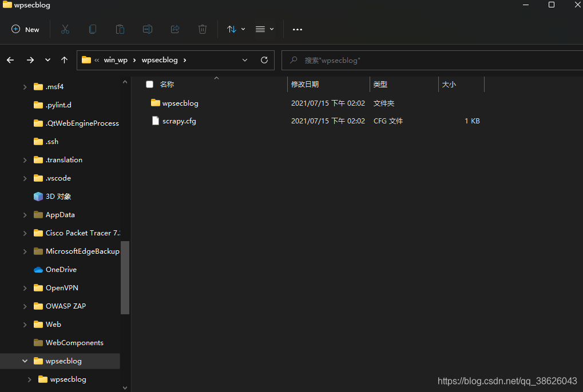This screenshot has height=392, width=583.
Task: Click the 3D 对象 cube icon
Action: (38, 197)
